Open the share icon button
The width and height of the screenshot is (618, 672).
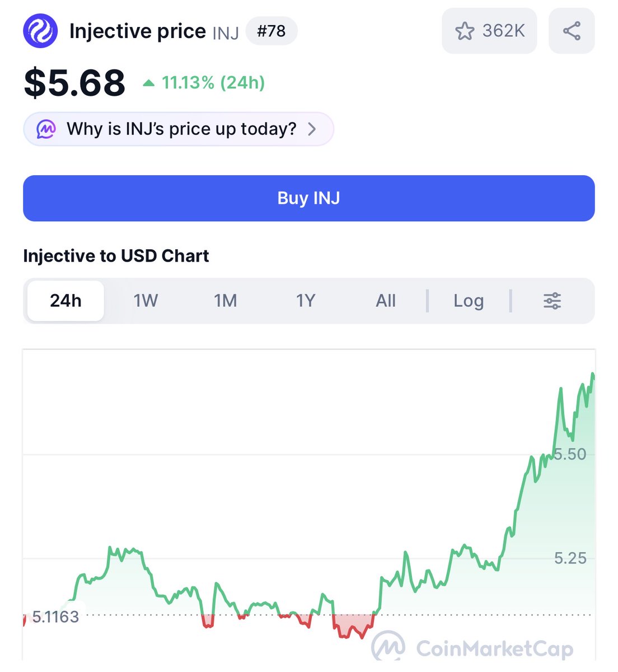point(572,31)
